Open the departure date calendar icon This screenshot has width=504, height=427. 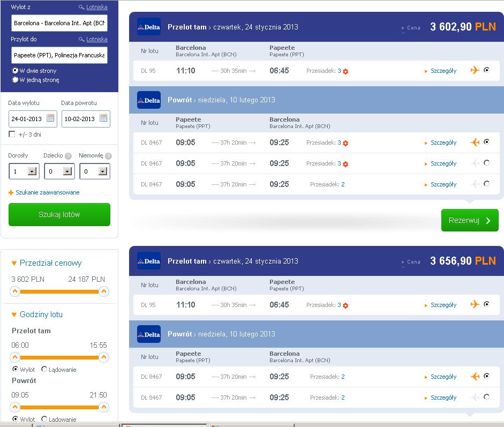coord(50,118)
